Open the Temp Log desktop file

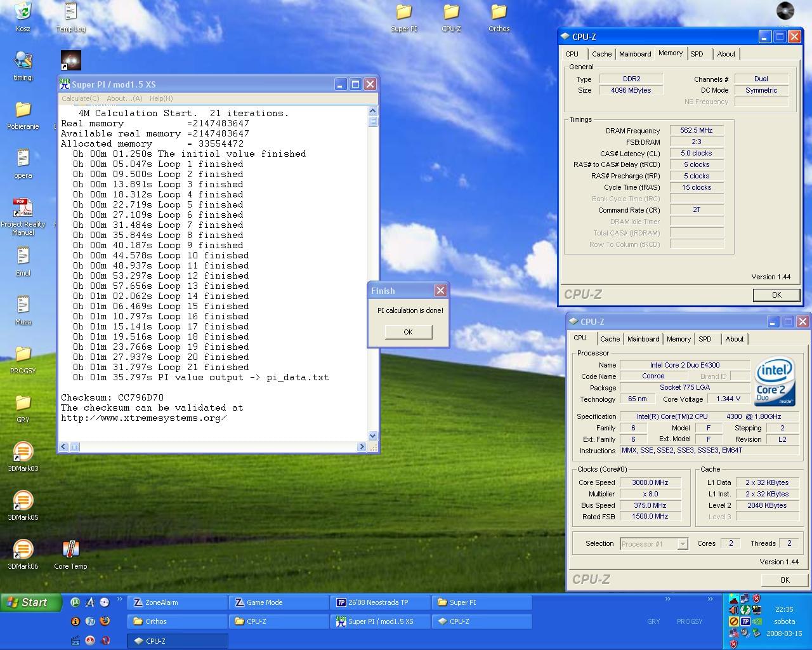(70, 17)
